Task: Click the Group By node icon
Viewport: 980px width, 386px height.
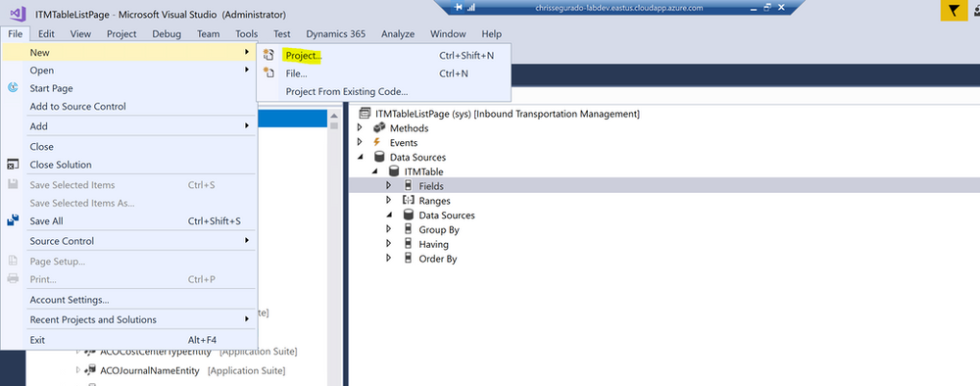Action: [x=408, y=229]
